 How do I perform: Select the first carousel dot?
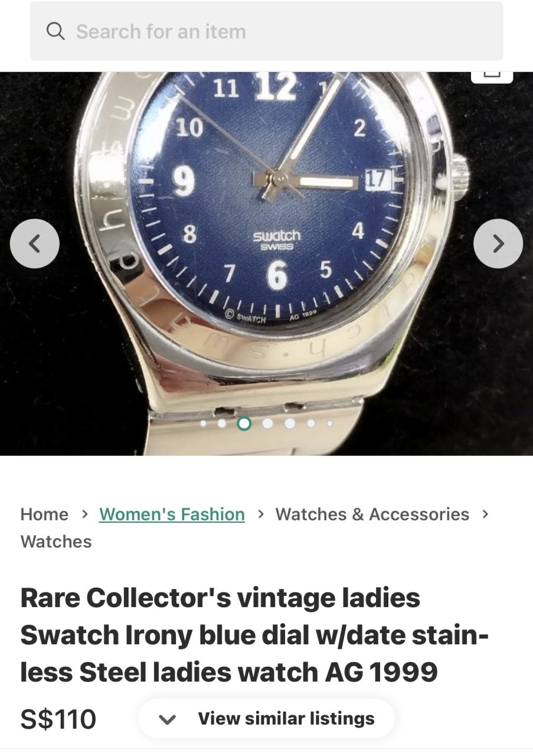pyautogui.click(x=204, y=423)
